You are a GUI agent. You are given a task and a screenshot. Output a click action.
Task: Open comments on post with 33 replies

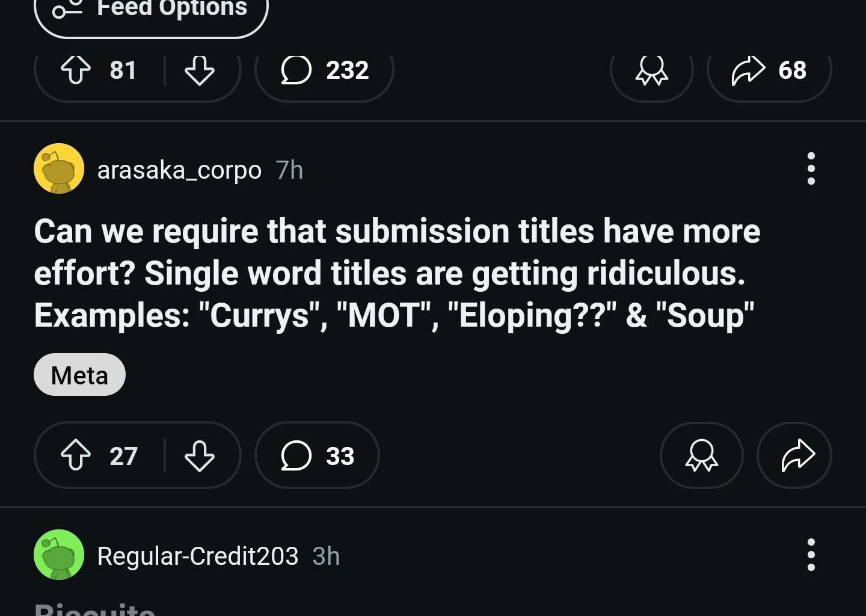pyautogui.click(x=317, y=455)
